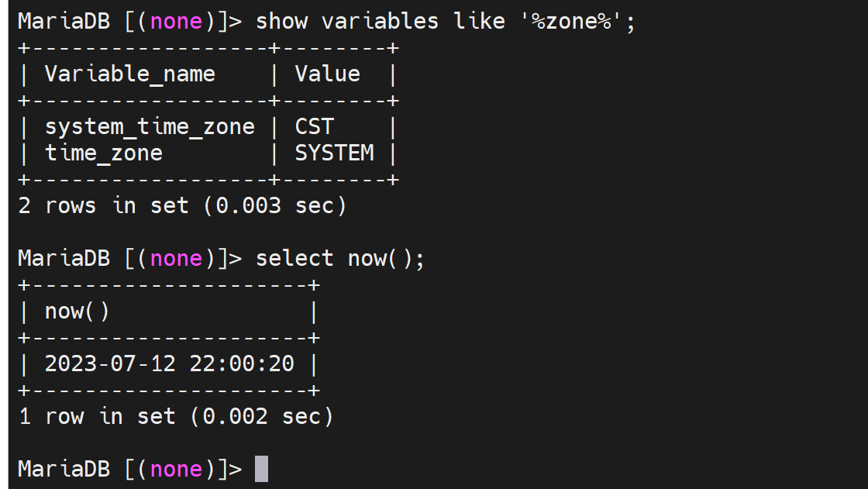Select the system_time_zone variable row
This screenshot has height=489, width=868.
[150, 126]
